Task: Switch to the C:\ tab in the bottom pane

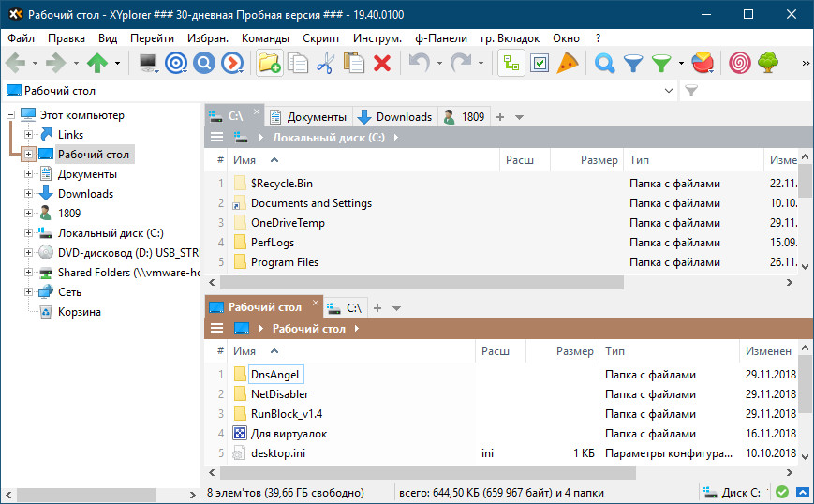Action: pos(346,308)
